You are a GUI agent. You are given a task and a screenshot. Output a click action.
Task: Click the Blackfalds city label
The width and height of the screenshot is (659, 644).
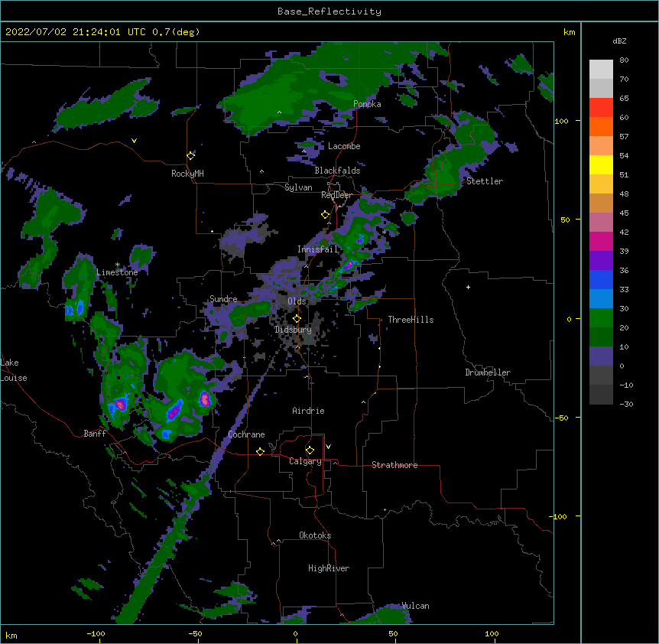coord(337,171)
